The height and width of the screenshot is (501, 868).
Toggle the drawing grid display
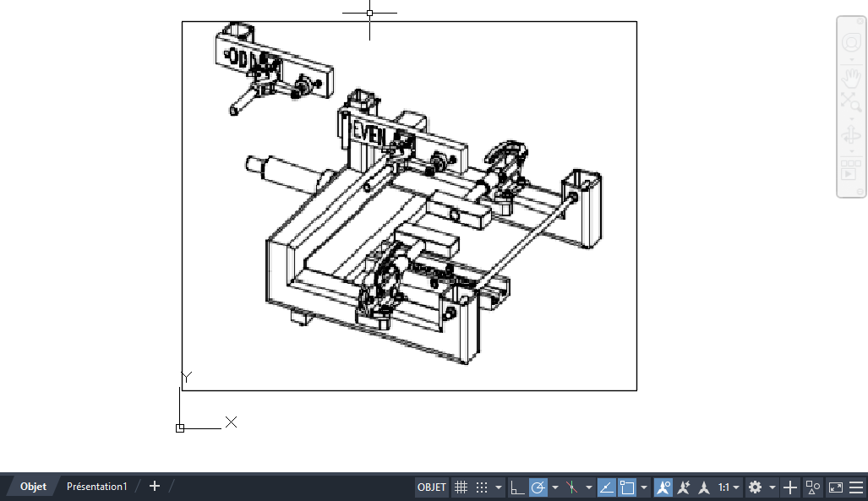(461, 487)
